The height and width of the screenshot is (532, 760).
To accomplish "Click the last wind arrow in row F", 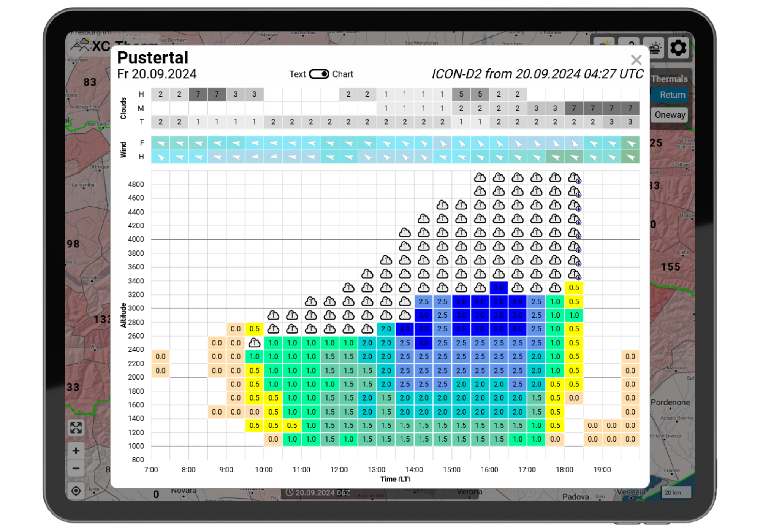I will (x=630, y=143).
